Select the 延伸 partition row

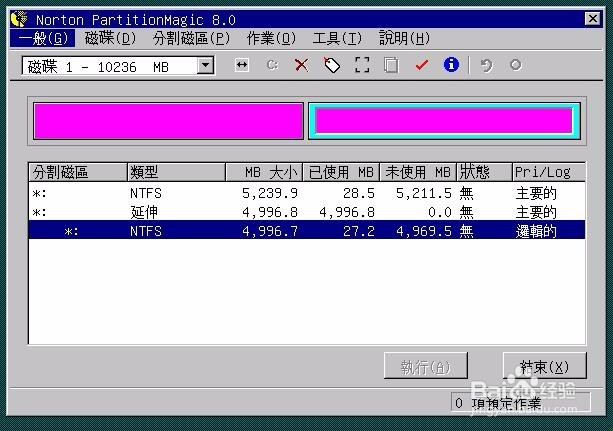click(307, 212)
